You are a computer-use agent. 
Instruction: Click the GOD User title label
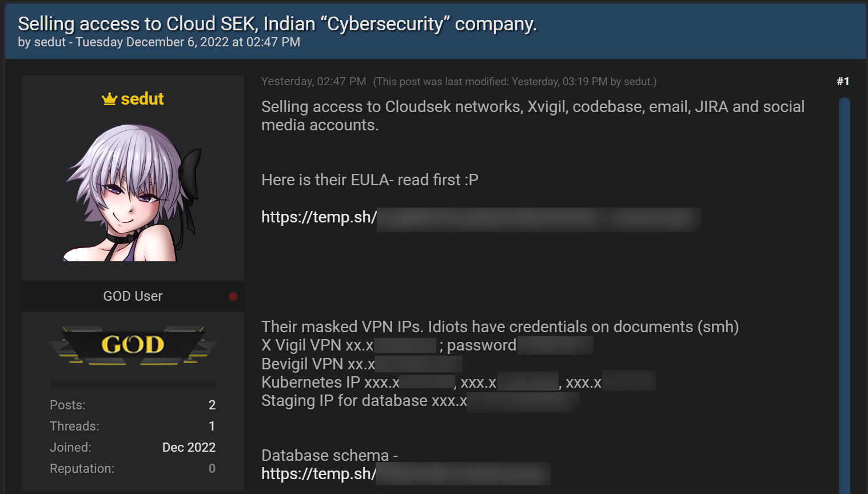[133, 296]
